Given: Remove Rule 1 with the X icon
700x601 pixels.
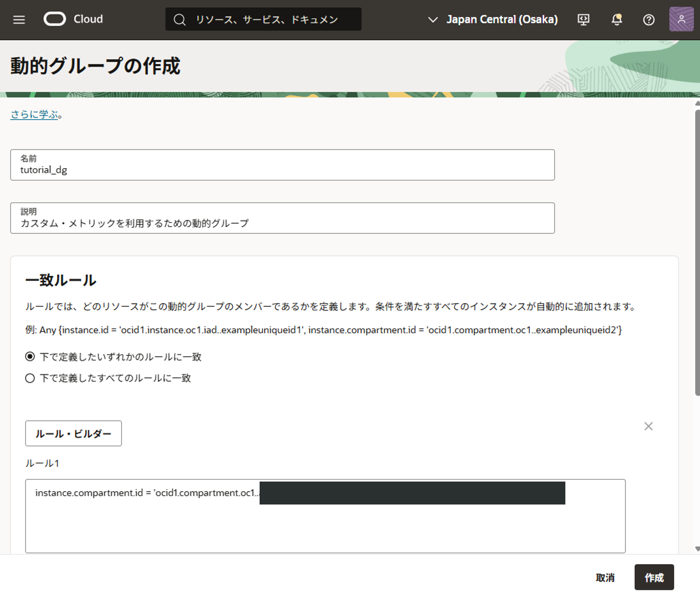Looking at the screenshot, I should click(x=648, y=426).
